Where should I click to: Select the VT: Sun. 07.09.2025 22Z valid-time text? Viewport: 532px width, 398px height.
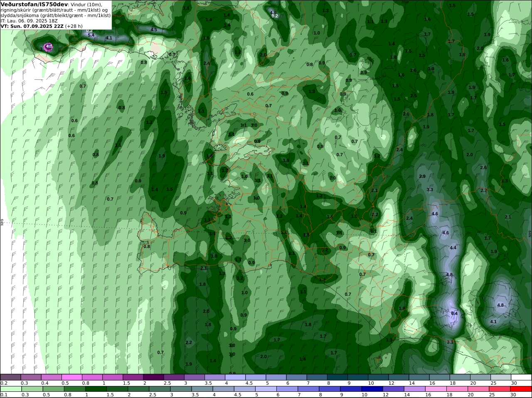click(x=32, y=26)
